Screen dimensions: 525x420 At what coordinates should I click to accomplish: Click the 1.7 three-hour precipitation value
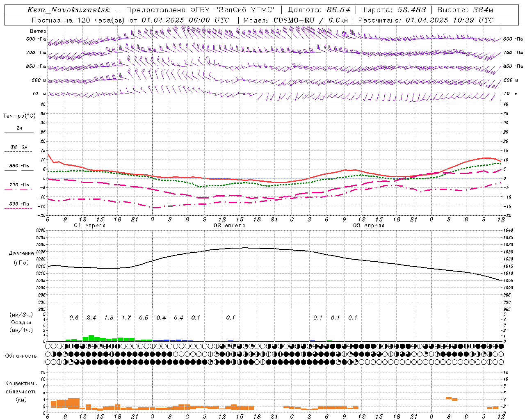(x=126, y=318)
